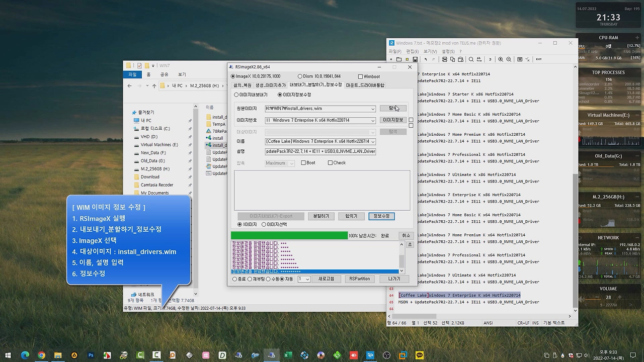Redo arrow icon in Notepad2 toolbar

(x=433, y=59)
